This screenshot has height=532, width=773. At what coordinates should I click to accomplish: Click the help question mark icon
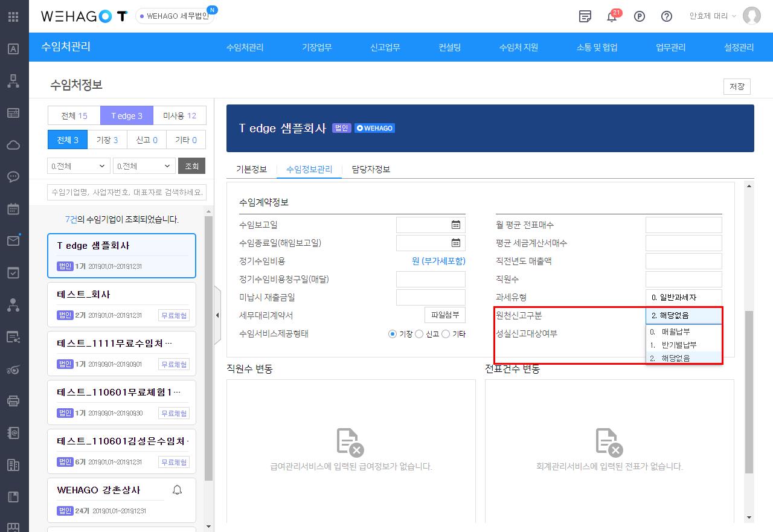coord(667,16)
